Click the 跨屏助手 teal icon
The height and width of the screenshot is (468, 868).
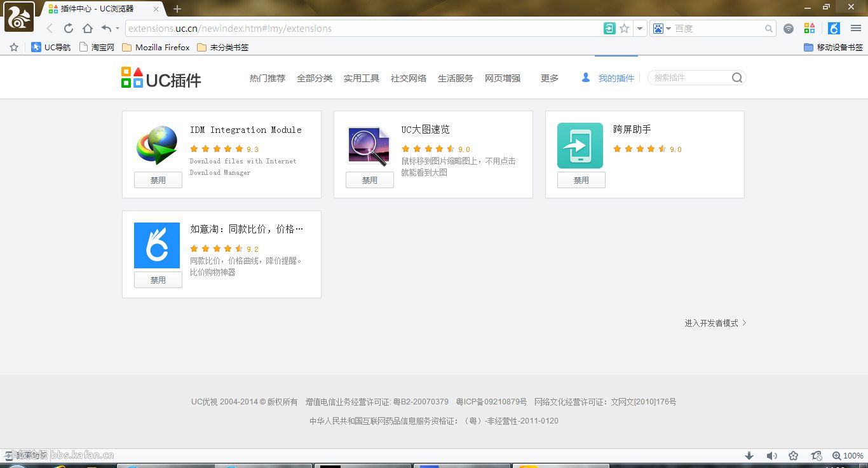click(x=580, y=146)
